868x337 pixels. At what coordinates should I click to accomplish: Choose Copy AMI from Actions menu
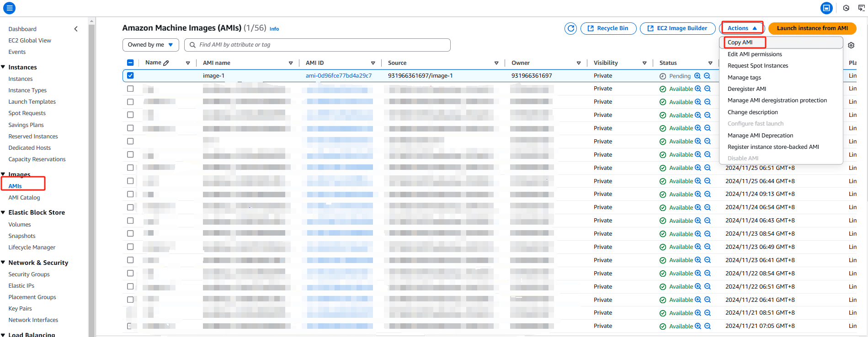click(781, 42)
